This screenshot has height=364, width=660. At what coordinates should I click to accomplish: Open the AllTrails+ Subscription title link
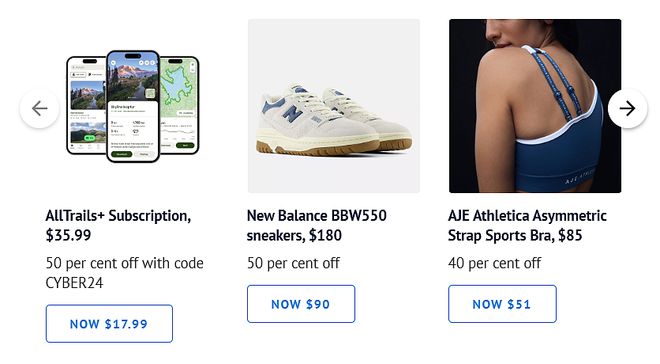coord(118,225)
